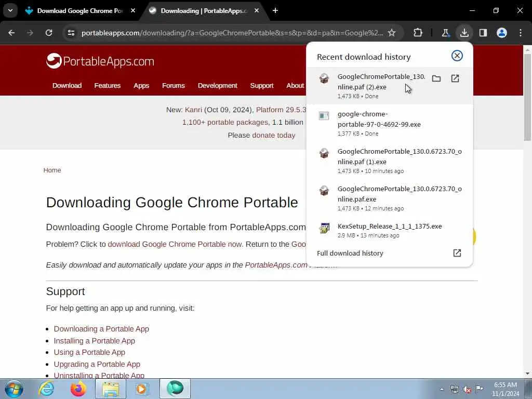Image resolution: width=532 pixels, height=399 pixels.
Task: Open the Features nav menu
Action: click(107, 86)
